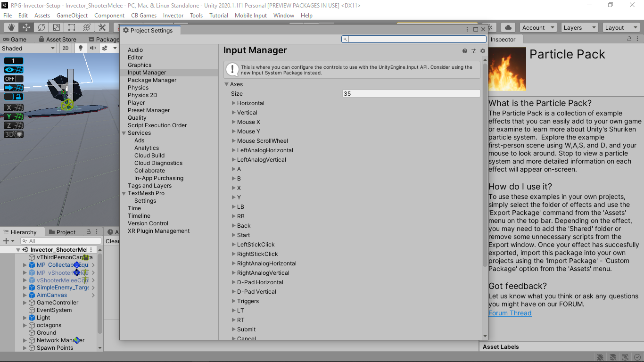Viewport: 644px width, 362px height.
Task: Toggle the OFF switch in scene overlay
Action: pos(14,79)
